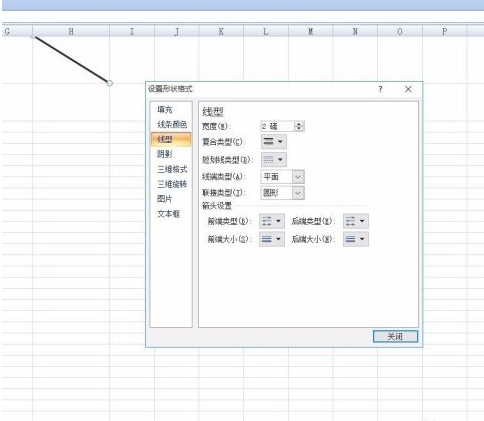The height and width of the screenshot is (421, 484).
Task: Open the 三维格式 category
Action: point(172,169)
